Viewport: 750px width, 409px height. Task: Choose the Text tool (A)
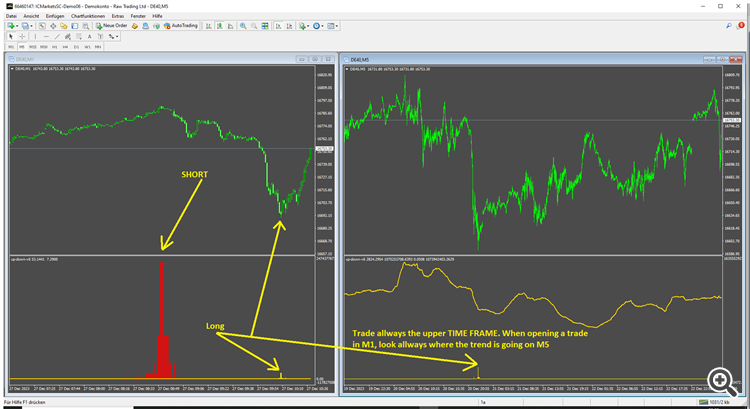89,36
